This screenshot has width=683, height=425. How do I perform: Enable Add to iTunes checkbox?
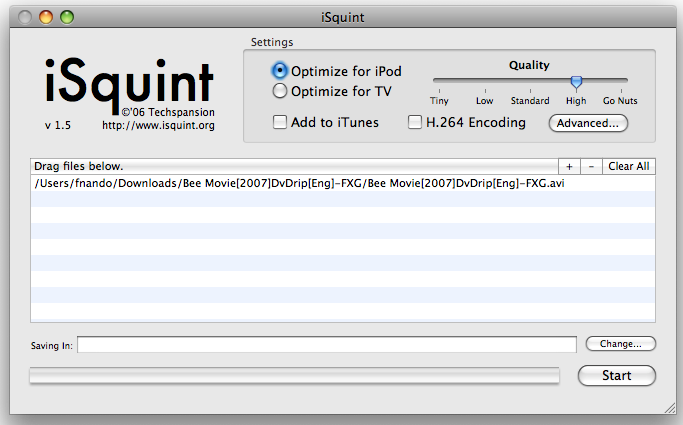(x=280, y=122)
